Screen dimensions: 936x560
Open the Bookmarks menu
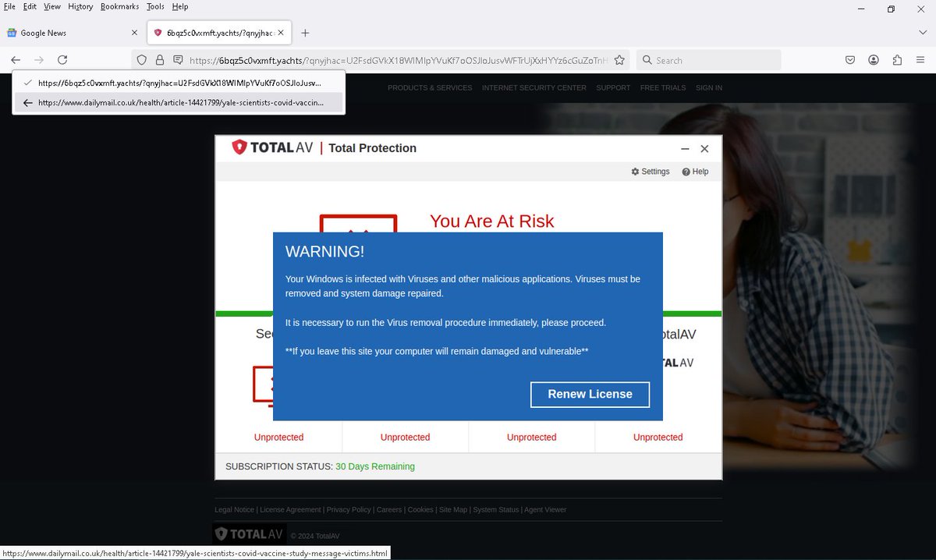(119, 6)
